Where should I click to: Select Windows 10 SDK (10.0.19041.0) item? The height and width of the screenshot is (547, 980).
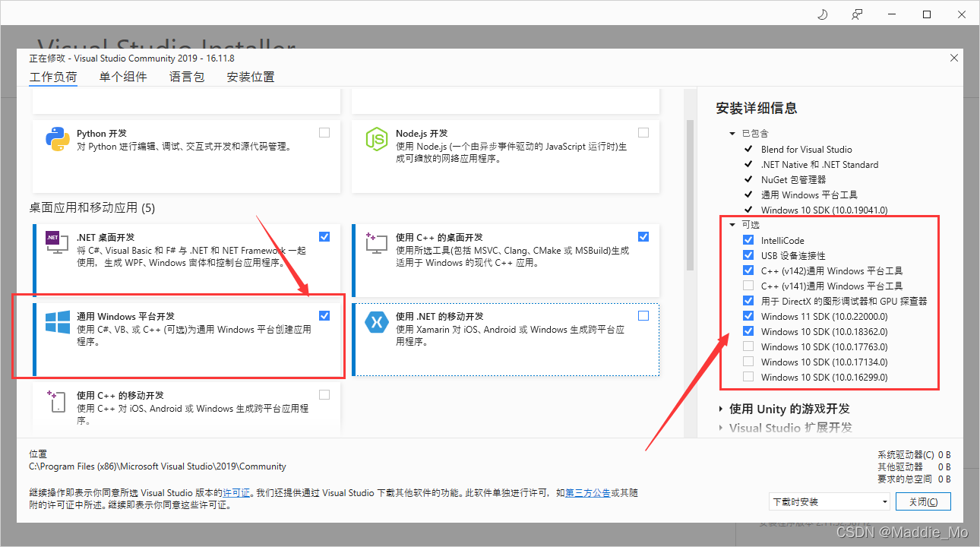(x=824, y=210)
